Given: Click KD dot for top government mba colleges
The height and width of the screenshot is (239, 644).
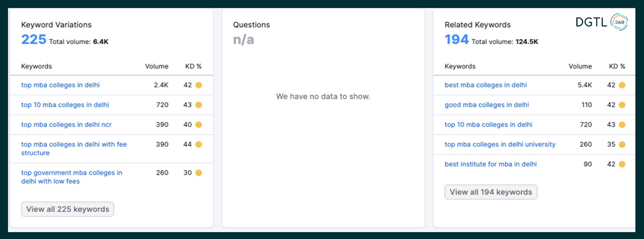Looking at the screenshot, I should point(199,173).
